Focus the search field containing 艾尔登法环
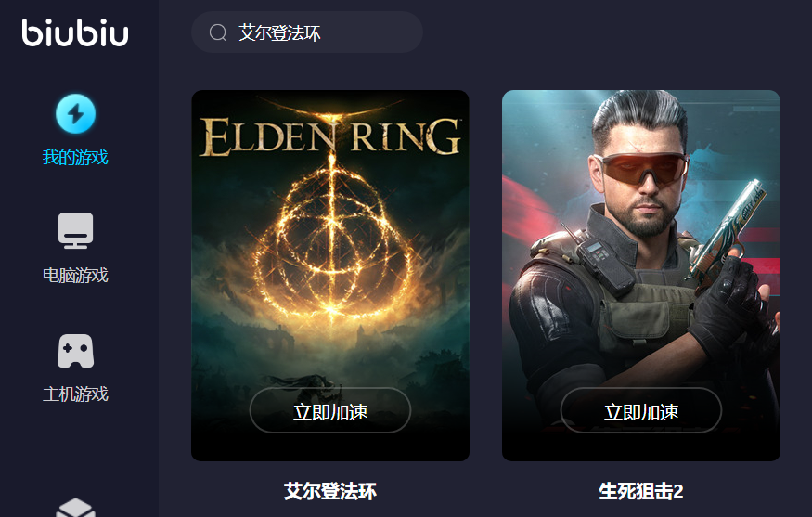Screen dimensions: 812x517 point(307,32)
